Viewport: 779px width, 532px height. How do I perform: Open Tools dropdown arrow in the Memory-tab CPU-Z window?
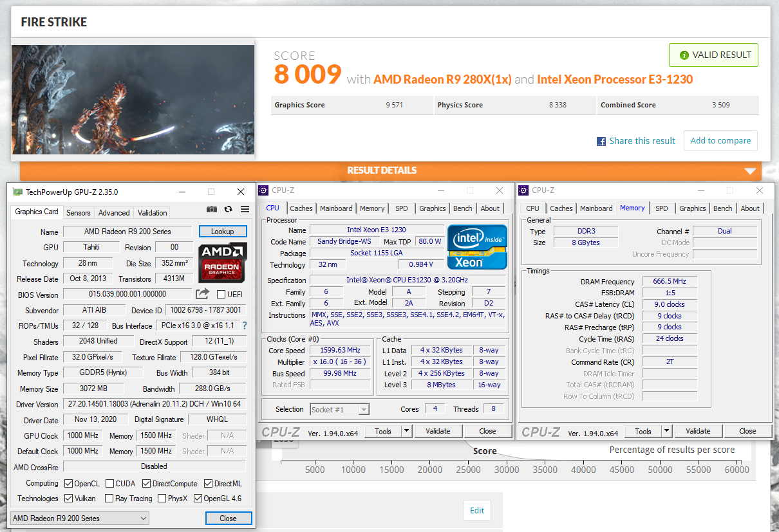point(666,431)
